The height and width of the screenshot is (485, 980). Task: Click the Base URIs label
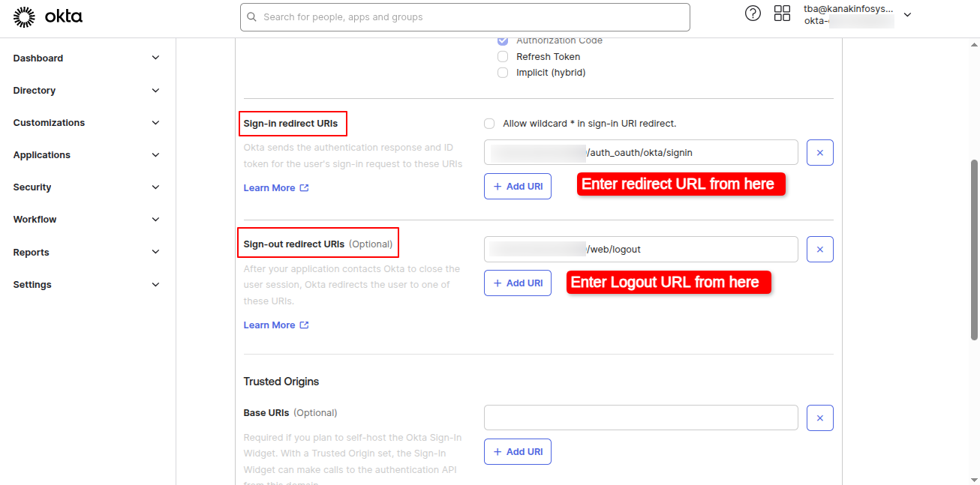coord(266,413)
